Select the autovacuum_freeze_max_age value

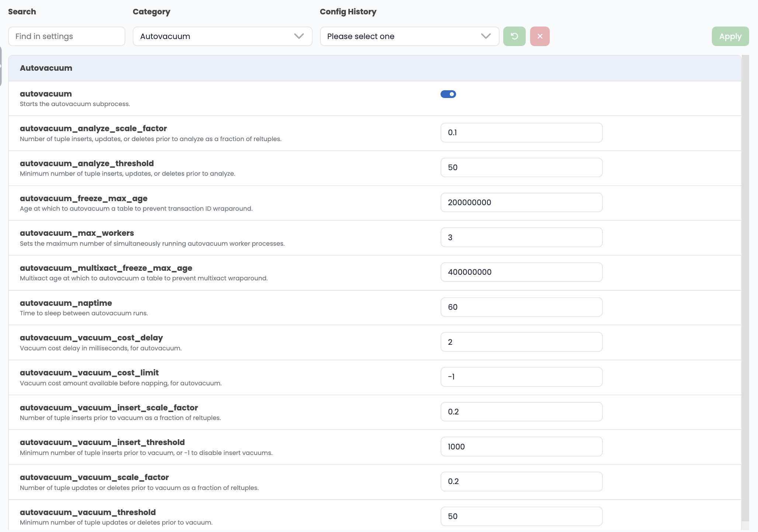(521, 202)
